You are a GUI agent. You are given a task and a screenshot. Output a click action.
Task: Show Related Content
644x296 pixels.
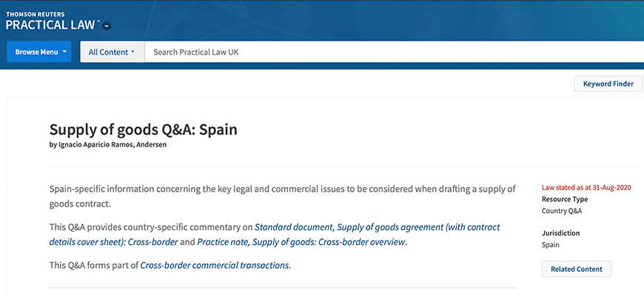pos(576,269)
